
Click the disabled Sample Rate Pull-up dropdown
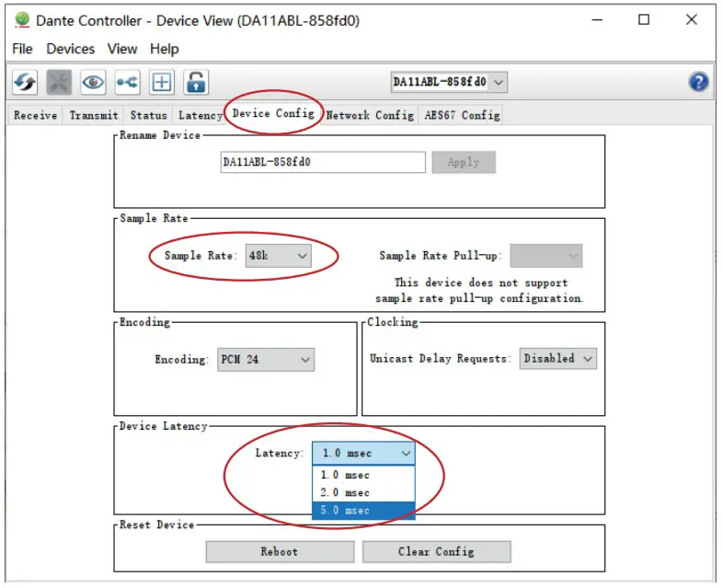pos(546,256)
